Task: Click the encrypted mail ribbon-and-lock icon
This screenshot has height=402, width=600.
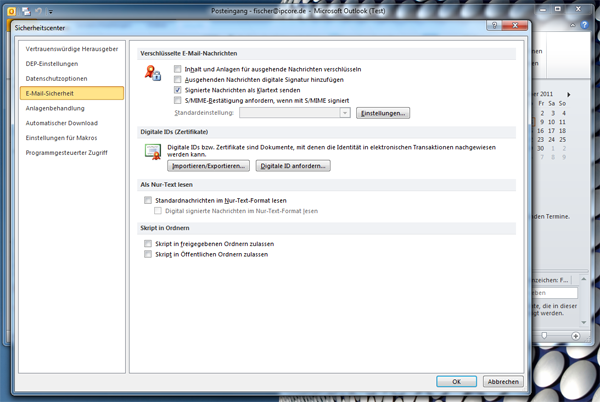Action: pos(153,73)
